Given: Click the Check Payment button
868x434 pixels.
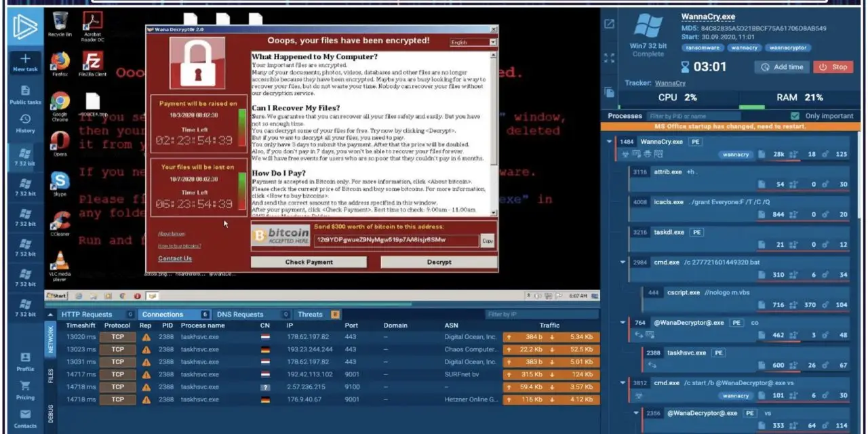Looking at the screenshot, I should coord(309,262).
